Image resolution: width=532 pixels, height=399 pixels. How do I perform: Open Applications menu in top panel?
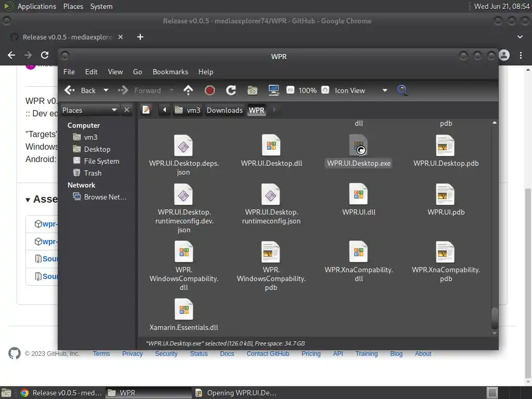point(37,6)
